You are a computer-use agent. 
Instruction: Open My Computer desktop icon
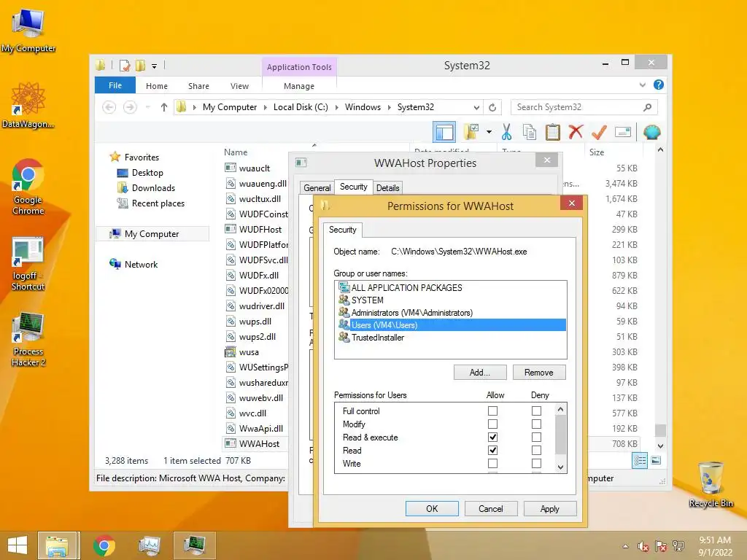28,30
